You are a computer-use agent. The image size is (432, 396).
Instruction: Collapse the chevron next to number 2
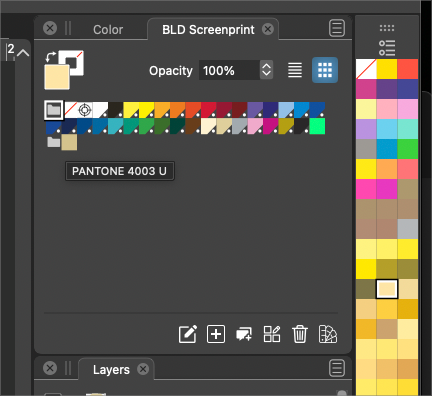(x=23, y=53)
